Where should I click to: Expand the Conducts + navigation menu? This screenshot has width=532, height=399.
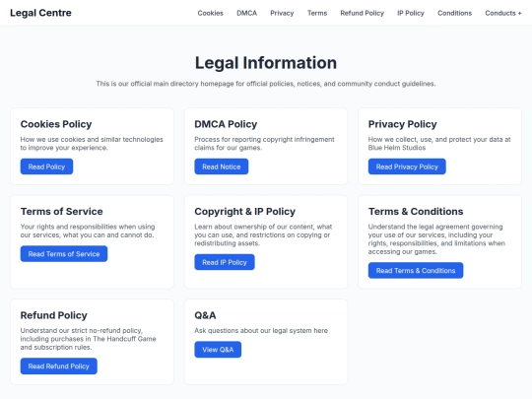pos(503,13)
